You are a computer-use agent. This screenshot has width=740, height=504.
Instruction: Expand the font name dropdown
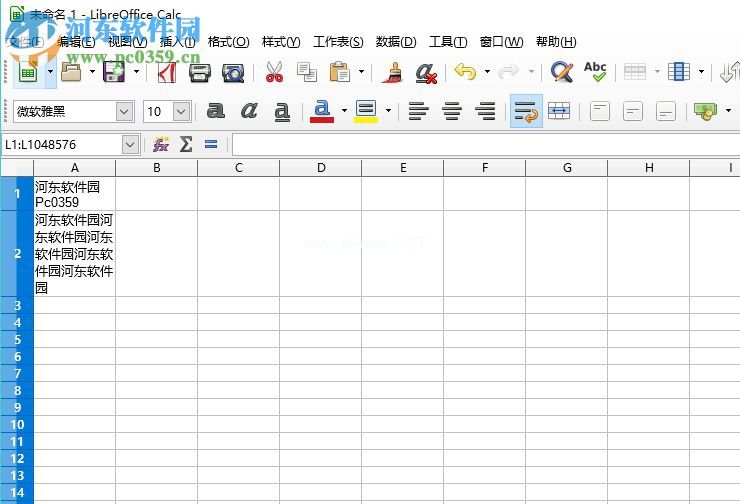[124, 112]
